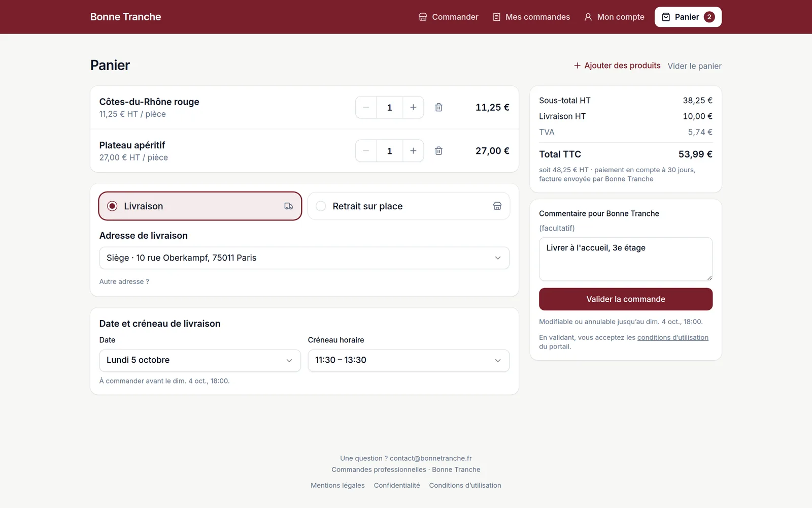Open Mes commandes in the navigation
The height and width of the screenshot is (508, 812).
click(531, 17)
